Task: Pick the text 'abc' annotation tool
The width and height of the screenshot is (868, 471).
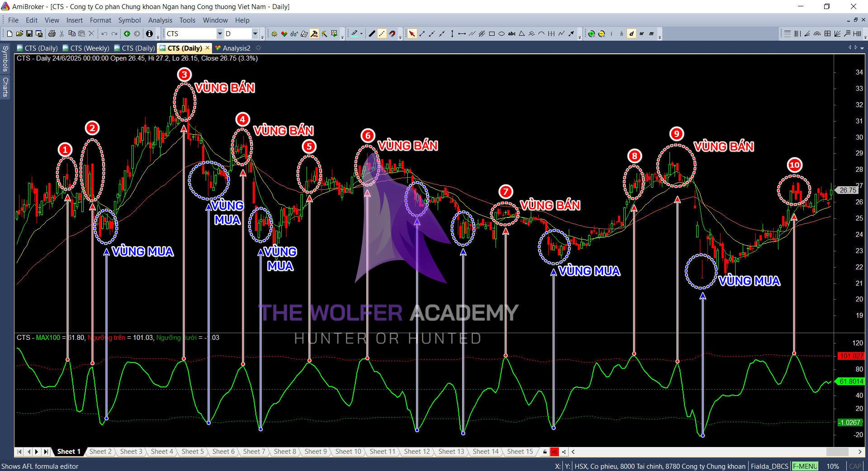Action: pyautogui.click(x=512, y=33)
